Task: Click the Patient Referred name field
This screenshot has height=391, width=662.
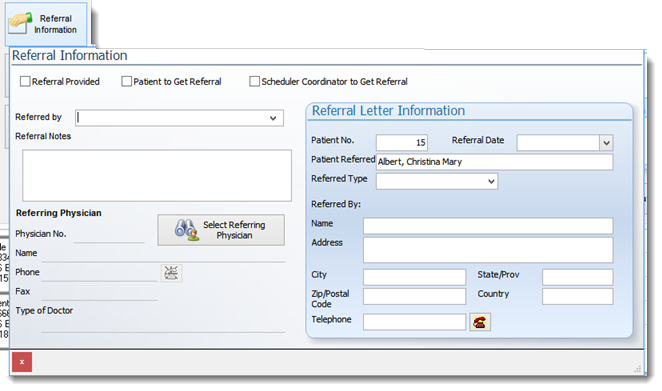Action: 494,162
